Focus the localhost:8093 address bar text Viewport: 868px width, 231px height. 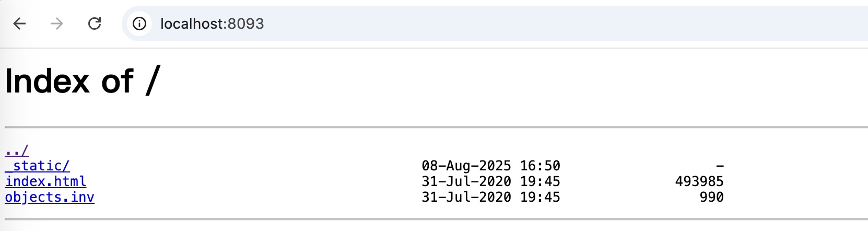[212, 24]
